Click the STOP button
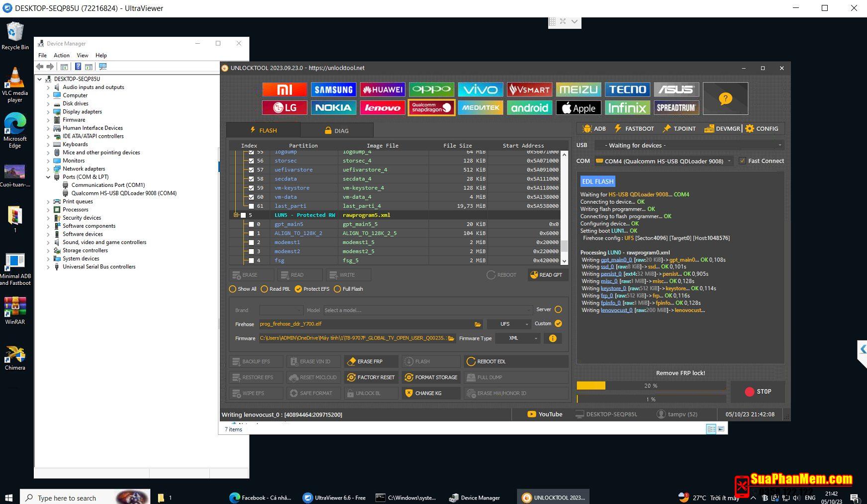The height and width of the screenshot is (504, 867). click(758, 392)
